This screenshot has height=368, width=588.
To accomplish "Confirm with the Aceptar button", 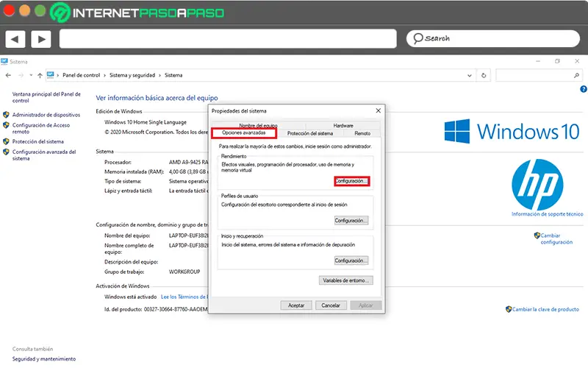I will (x=296, y=305).
